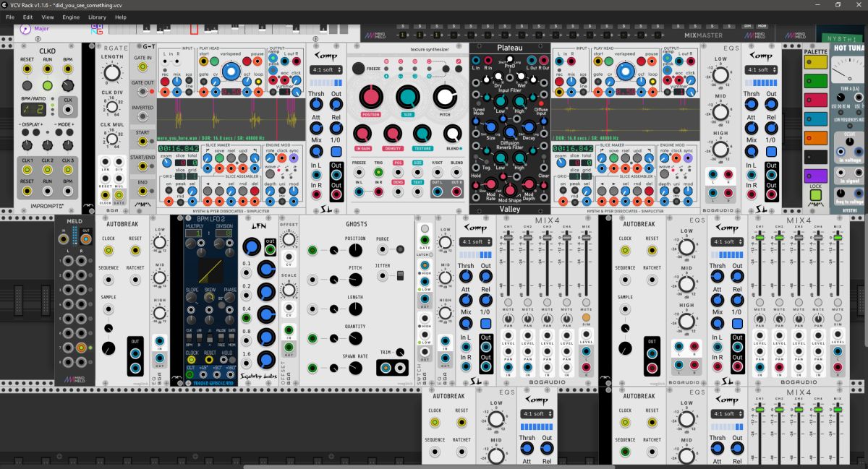Click the OUT L jack on texture synthesizer
This screenshot has width=868, height=469.
tap(437, 192)
